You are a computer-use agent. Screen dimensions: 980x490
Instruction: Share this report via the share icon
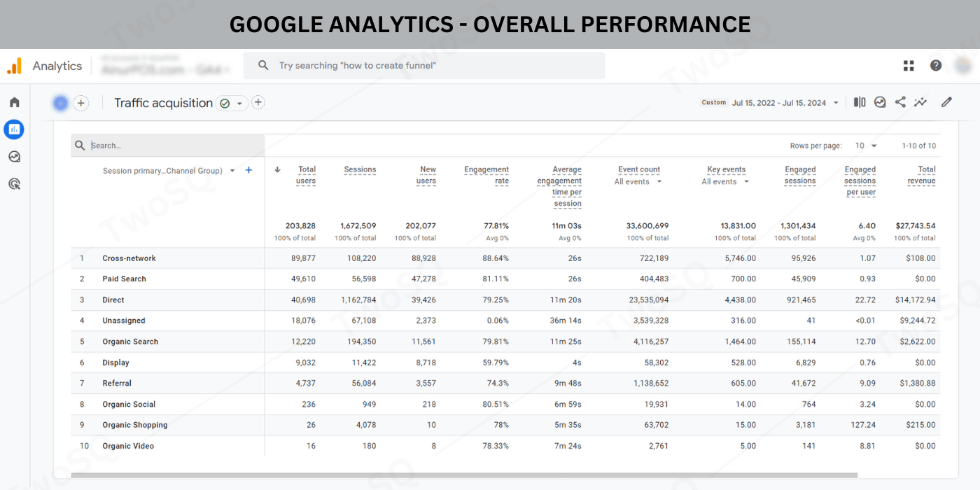(900, 102)
